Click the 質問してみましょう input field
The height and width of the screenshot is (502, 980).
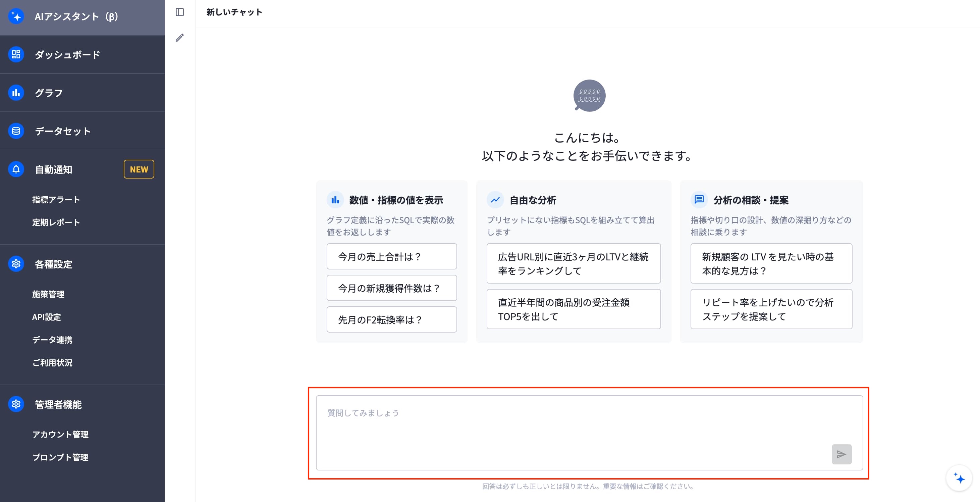click(589, 433)
